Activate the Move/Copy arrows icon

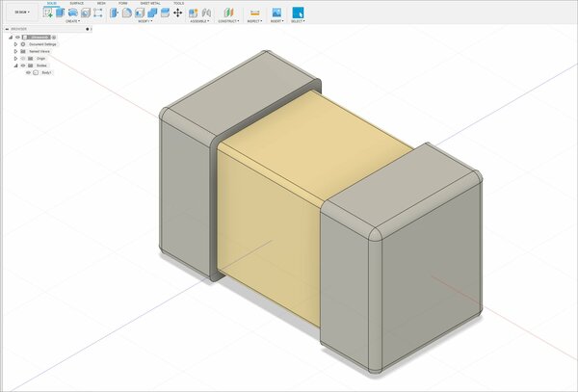click(177, 13)
